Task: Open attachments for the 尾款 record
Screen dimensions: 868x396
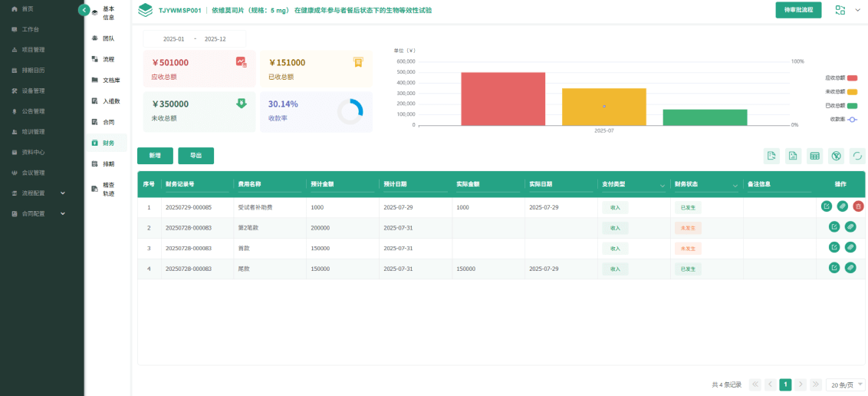Action: click(850, 268)
